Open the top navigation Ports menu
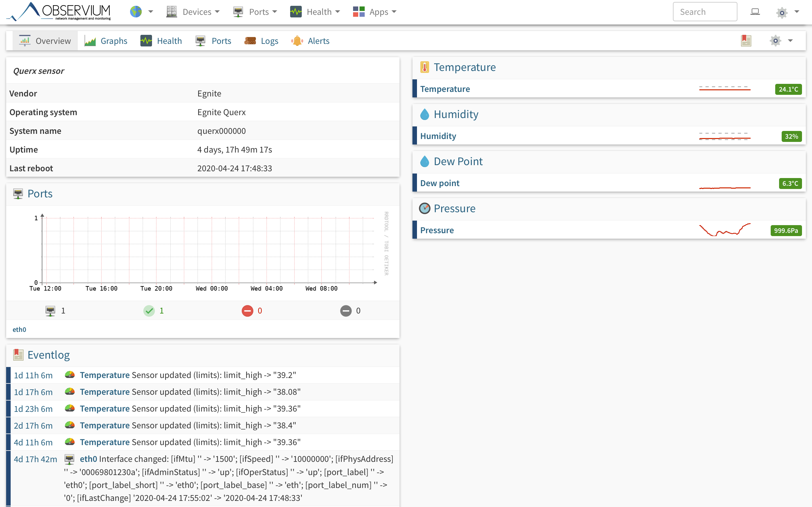Viewport: 812px width, 507px height. coord(255,12)
